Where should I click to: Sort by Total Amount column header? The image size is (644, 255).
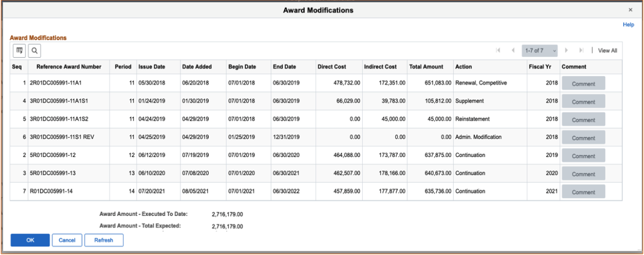426,67
